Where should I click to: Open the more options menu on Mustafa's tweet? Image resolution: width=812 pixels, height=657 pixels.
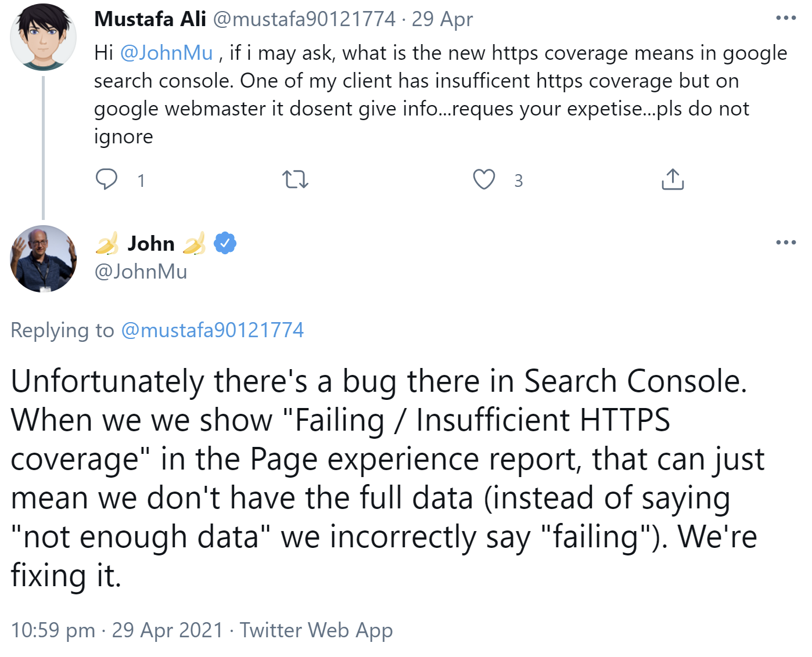click(x=785, y=17)
